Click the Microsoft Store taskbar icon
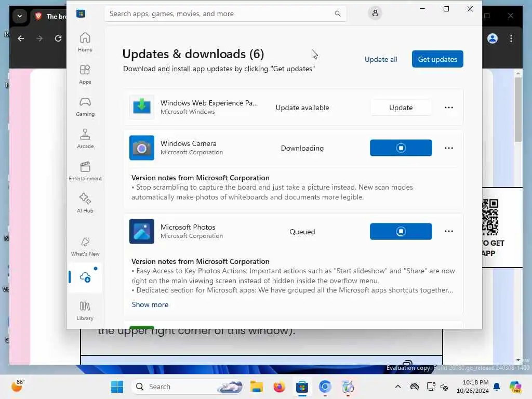 [x=302, y=387]
